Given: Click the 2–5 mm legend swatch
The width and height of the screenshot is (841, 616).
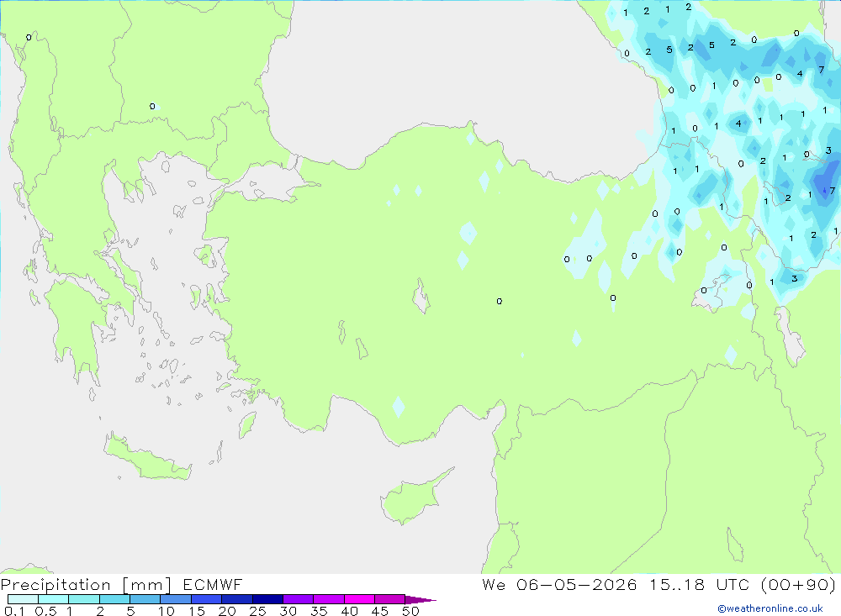Looking at the screenshot, I should point(114,599).
